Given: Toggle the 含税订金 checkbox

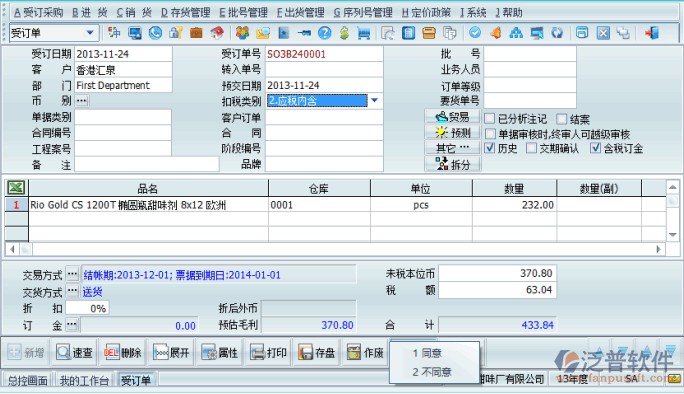Looking at the screenshot, I should point(595,148).
